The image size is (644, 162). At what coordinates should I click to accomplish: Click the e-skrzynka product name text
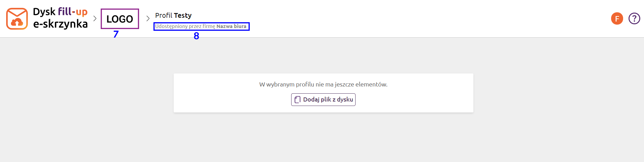60,24
